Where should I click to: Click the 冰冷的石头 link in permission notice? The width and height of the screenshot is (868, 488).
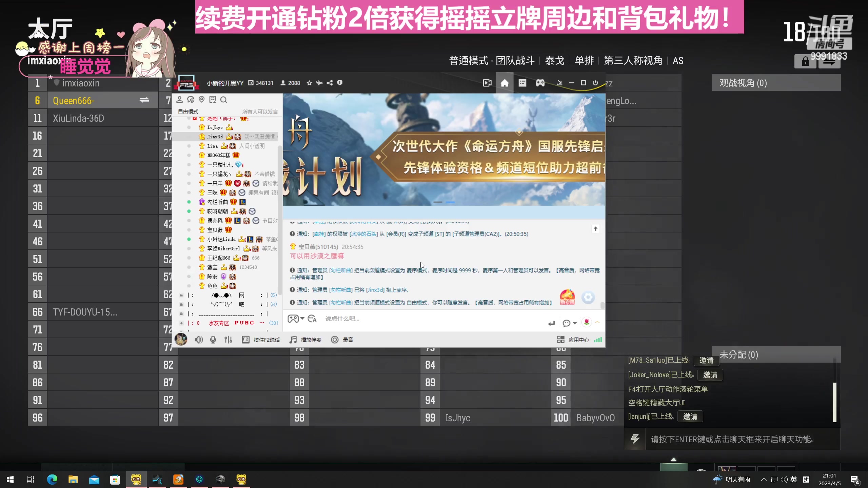coord(363,234)
